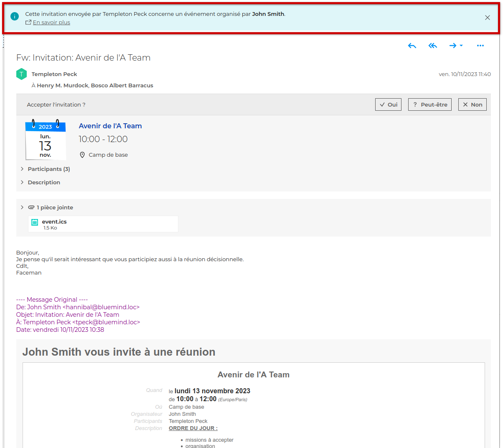503x448 pixels.
Task: Click the calendar date icon for 13 nov.
Action: click(46, 140)
